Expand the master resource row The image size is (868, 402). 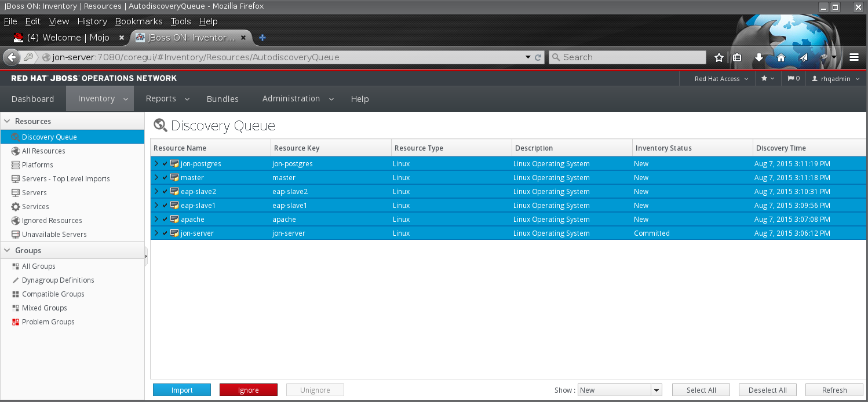(156, 178)
